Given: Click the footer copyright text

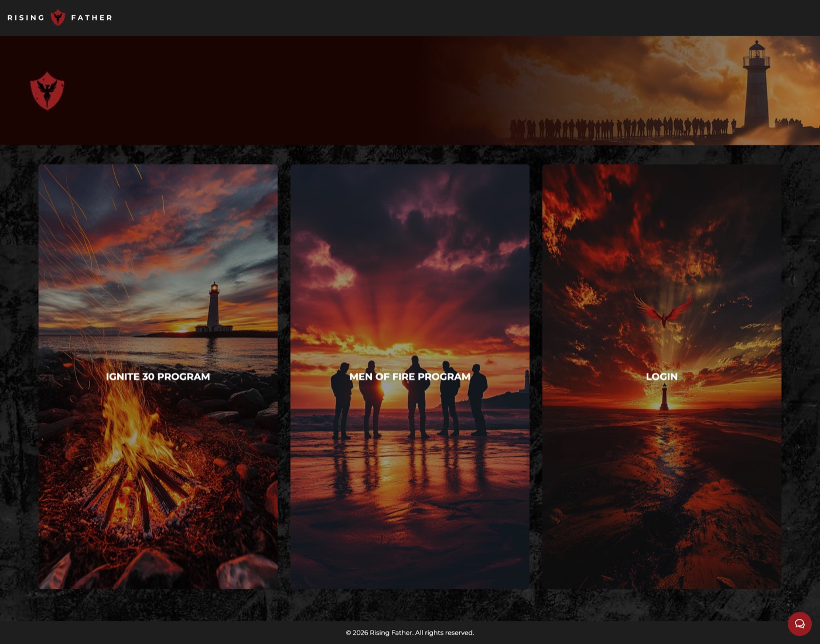Looking at the screenshot, I should point(409,632).
